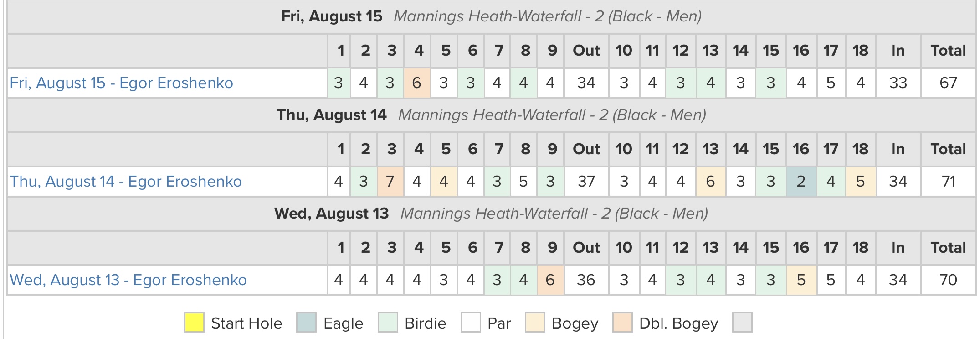The height and width of the screenshot is (339, 980).
Task: Click Thursday's In score of 34
Action: point(898,182)
